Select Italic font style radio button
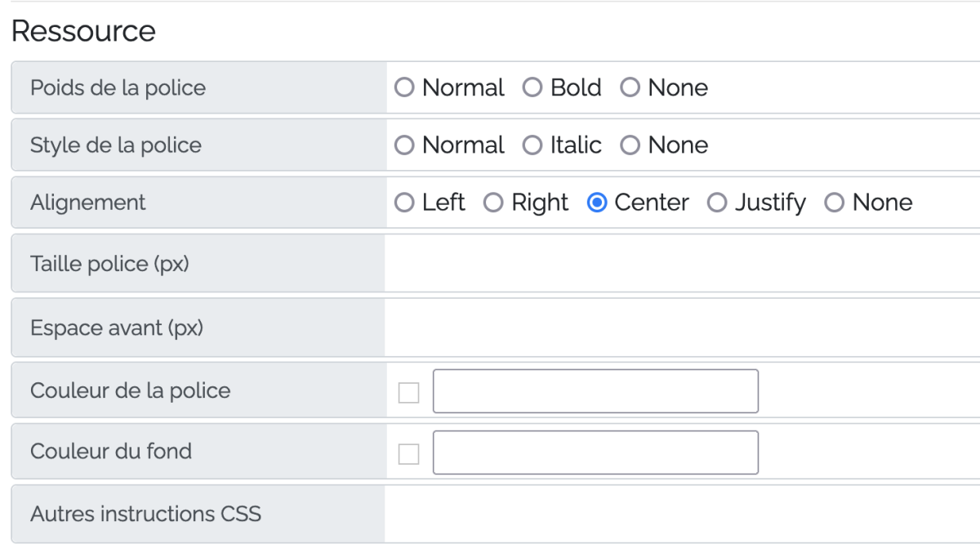980x553 pixels. (x=532, y=145)
